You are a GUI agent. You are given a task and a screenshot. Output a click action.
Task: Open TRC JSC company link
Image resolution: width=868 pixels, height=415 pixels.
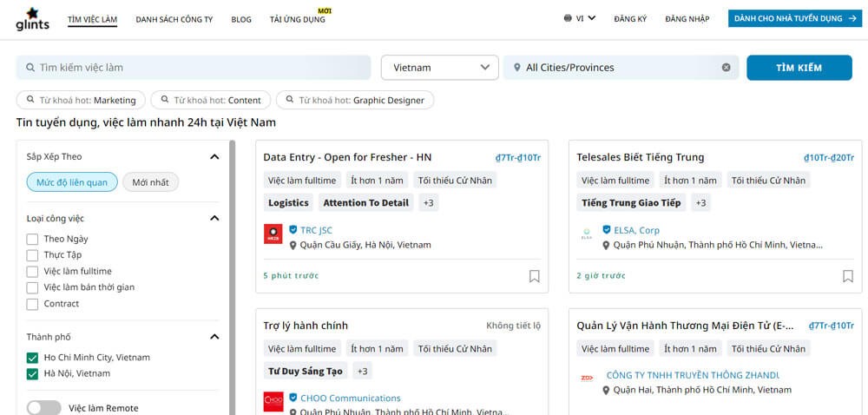(x=316, y=229)
